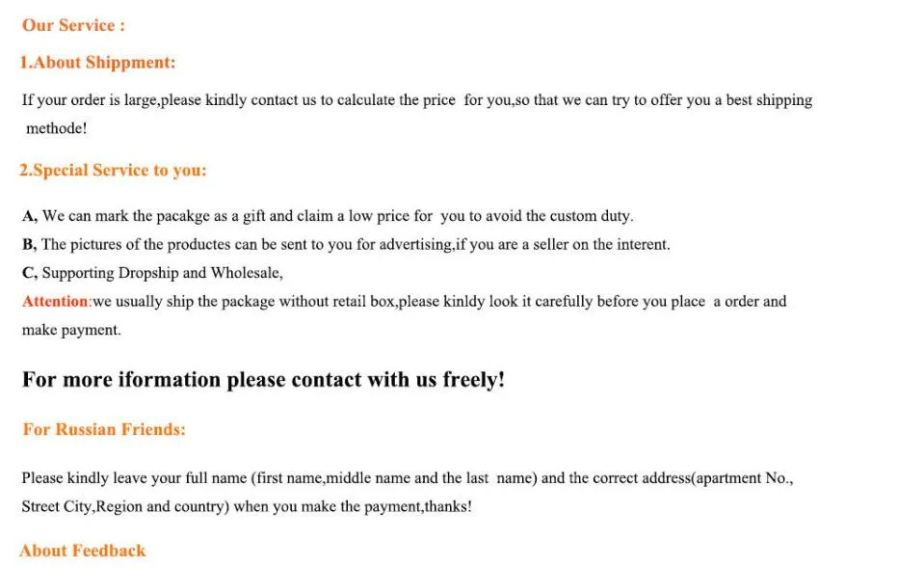
Task: Click the '2.Special Service to you:' heading
Action: point(113,171)
